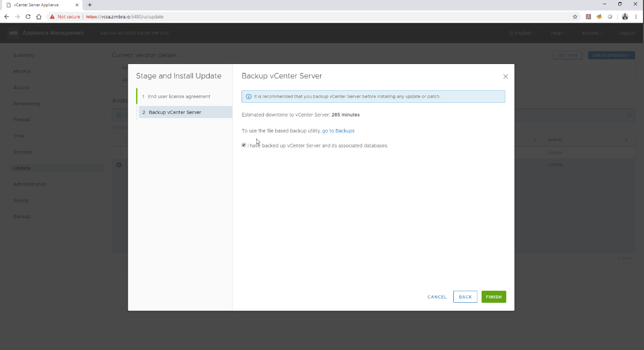Open Summary in the sidebar
The width and height of the screenshot is (644, 350).
click(24, 55)
